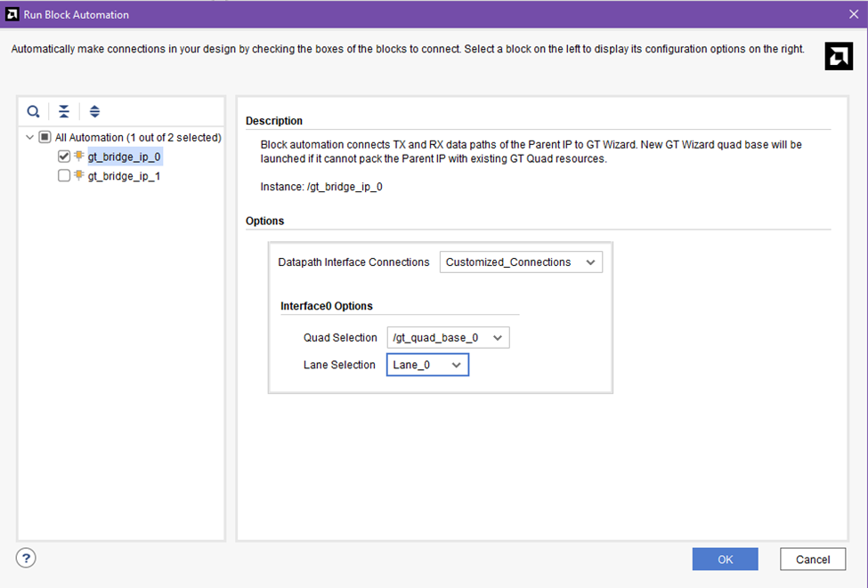868x588 pixels.
Task: Open the Quad Selection dropdown
Action: pos(448,338)
